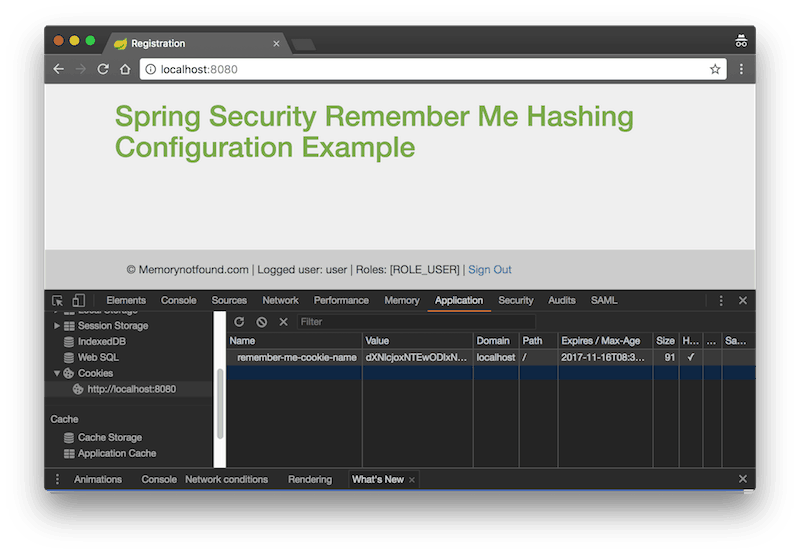
Task: Switch to the Memory tab
Action: point(402,300)
